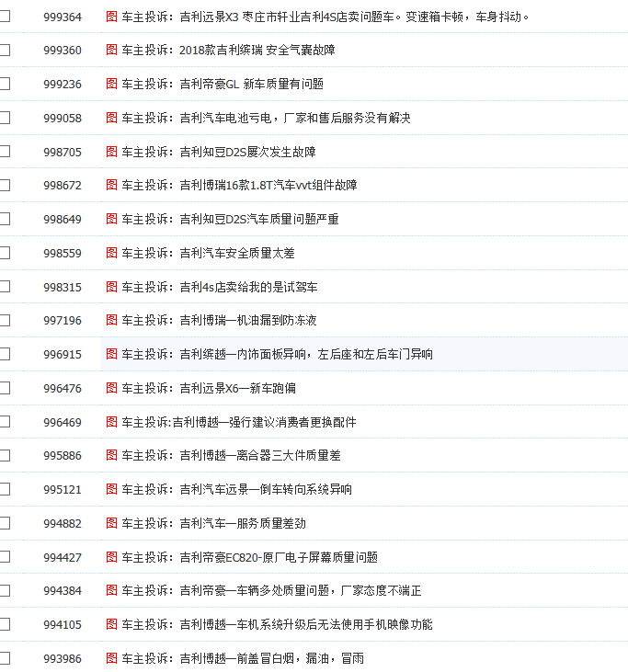This screenshot has width=628, height=672.
Task: Tick the checkbox beside ID 998315
Action: coord(5,286)
